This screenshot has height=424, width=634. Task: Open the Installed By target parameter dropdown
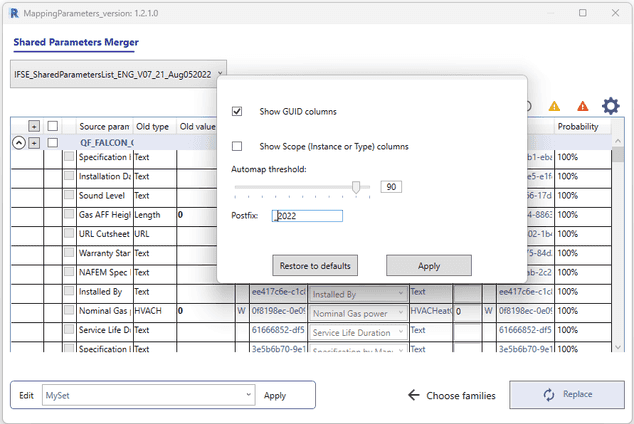358,294
